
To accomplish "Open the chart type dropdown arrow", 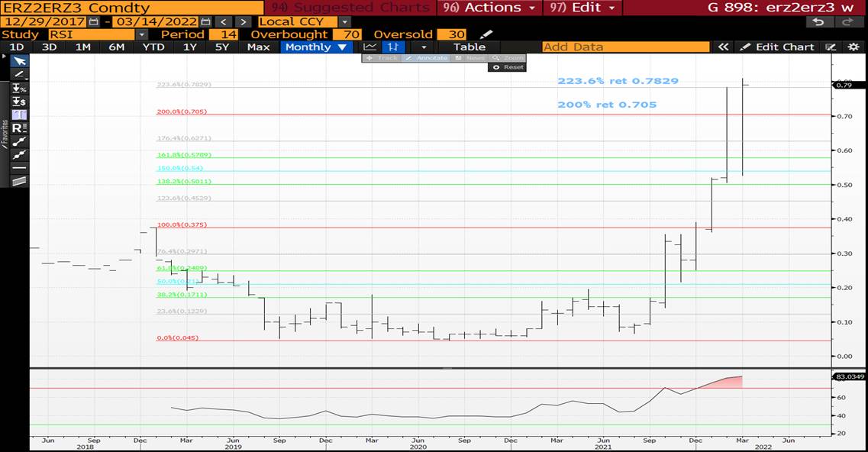I will click(424, 47).
